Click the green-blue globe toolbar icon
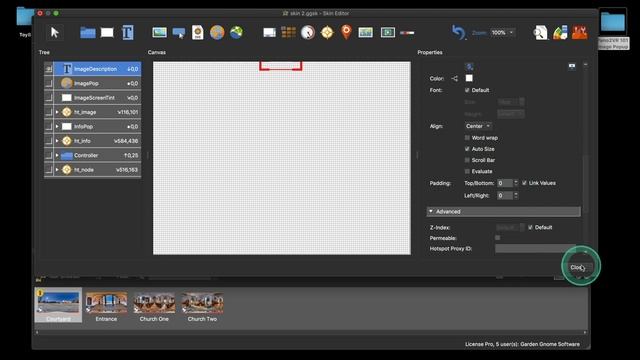Image resolution: width=640 pixels, height=360 pixels. (236, 32)
